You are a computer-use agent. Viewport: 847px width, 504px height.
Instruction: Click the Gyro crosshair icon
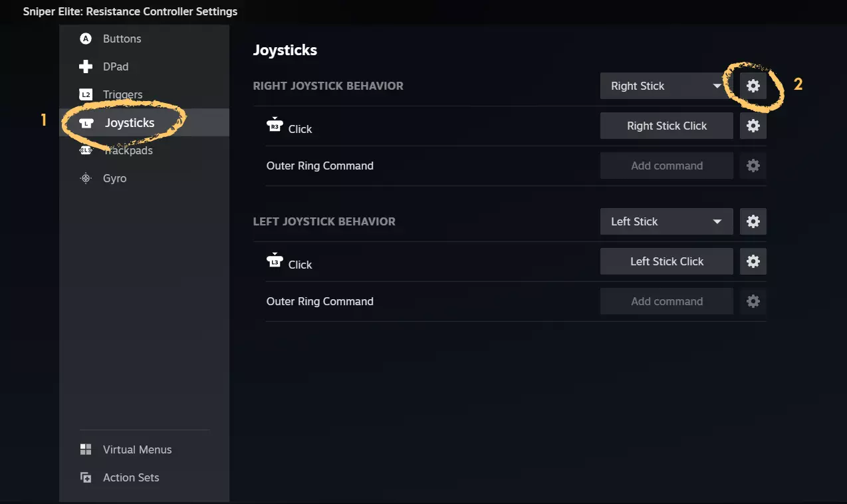coord(85,178)
